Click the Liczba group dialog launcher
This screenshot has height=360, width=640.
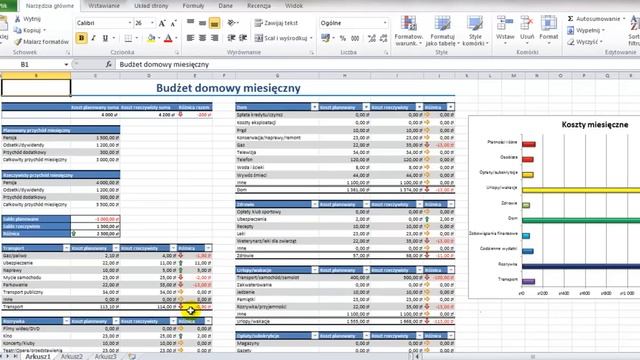click(x=386, y=53)
